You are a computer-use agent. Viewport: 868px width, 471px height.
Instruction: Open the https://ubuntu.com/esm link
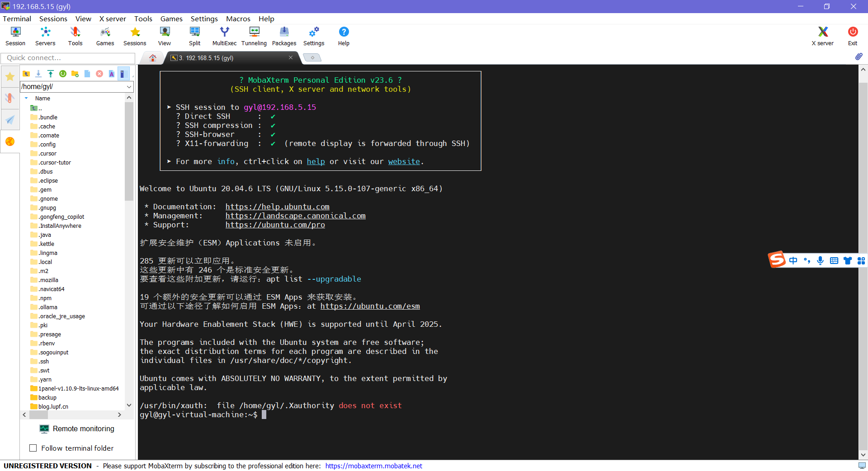[x=370, y=306]
